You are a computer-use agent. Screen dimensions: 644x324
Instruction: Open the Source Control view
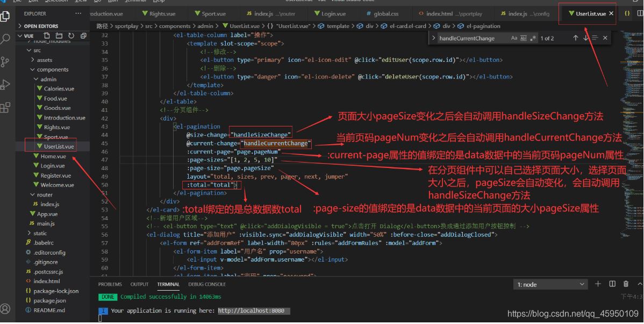click(x=5, y=61)
